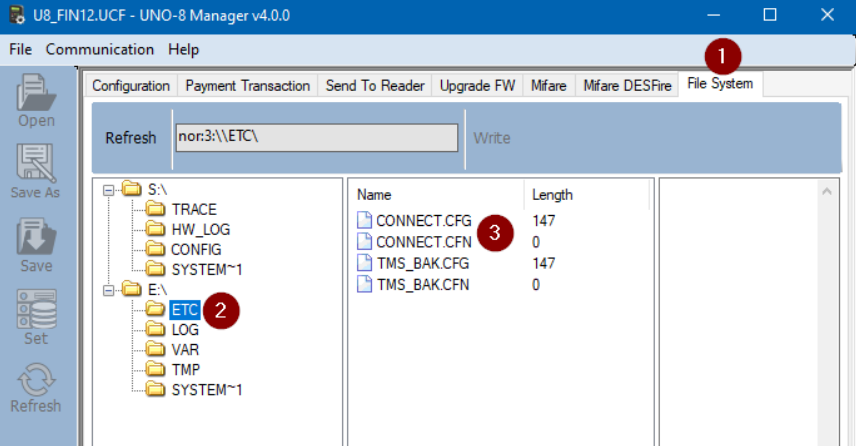Select the TMS_BAK.CFN file name
This screenshot has width=856, height=446.
[x=423, y=284]
